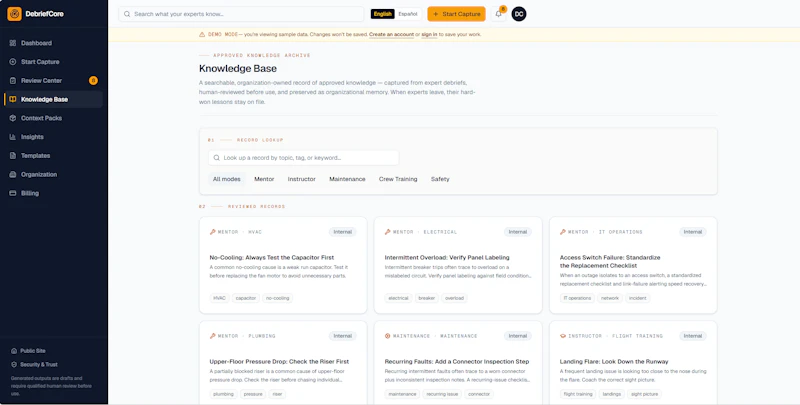Select the Safety filter

(440, 179)
